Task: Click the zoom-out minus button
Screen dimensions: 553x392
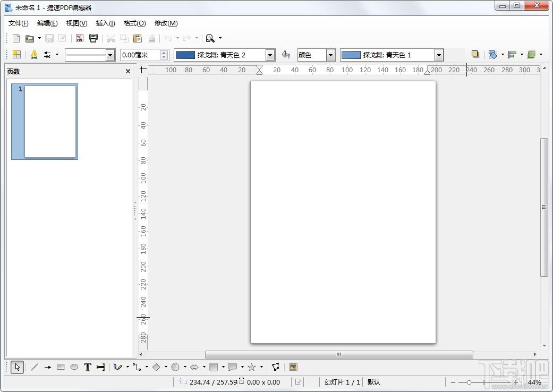Action: pos(453,382)
